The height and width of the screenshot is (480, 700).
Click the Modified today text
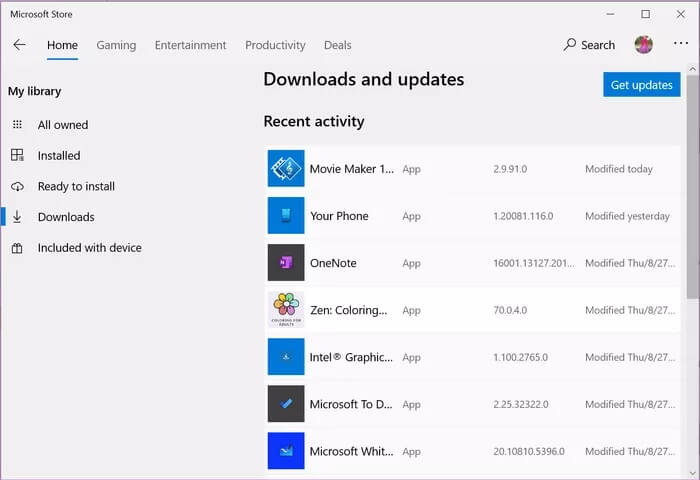tap(619, 169)
